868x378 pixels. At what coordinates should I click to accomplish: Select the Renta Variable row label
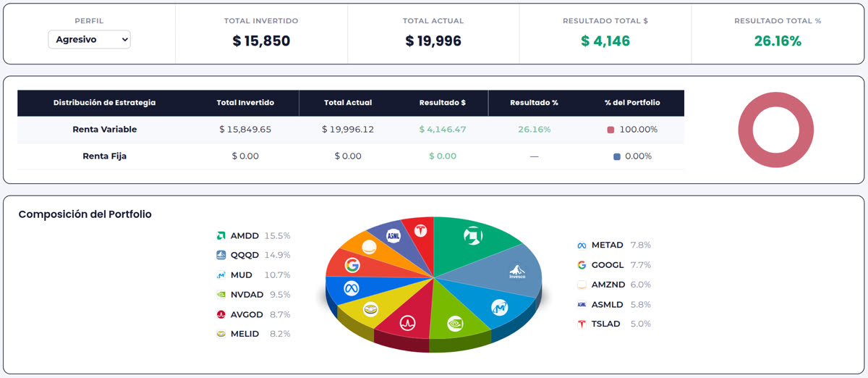pyautogui.click(x=105, y=130)
